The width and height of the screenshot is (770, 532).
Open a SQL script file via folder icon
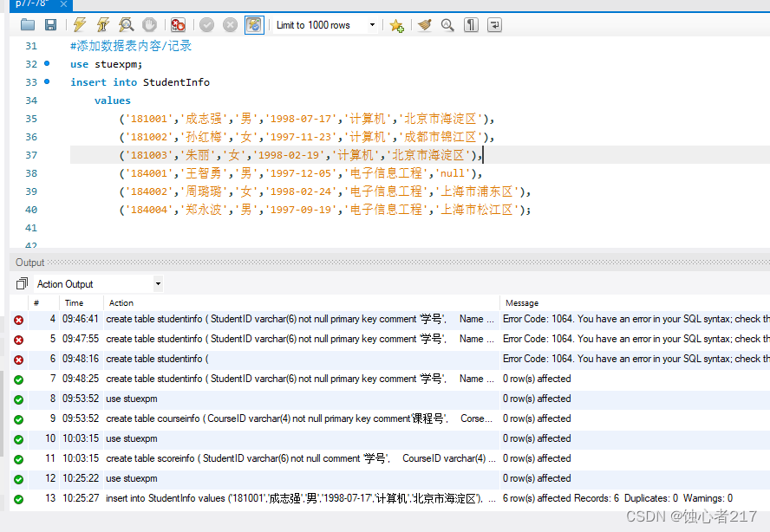tap(27, 25)
